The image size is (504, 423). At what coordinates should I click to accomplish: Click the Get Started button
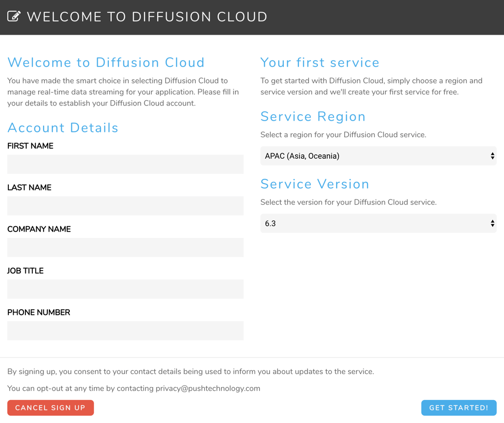[x=459, y=408]
